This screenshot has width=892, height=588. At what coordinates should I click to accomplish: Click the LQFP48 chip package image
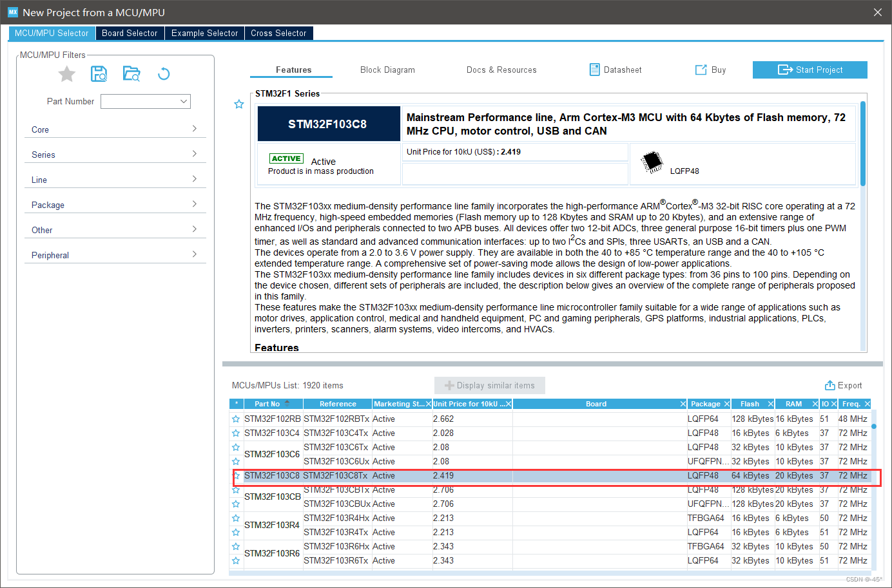pyautogui.click(x=652, y=161)
